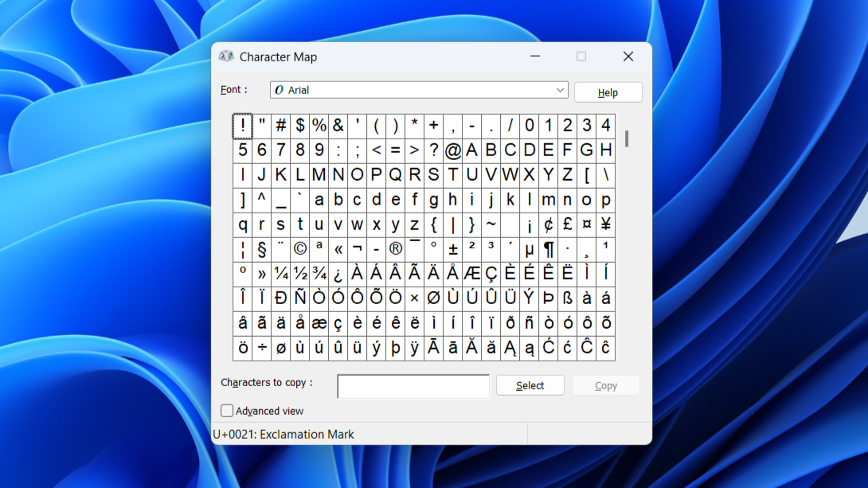The image size is (868, 488).
Task: Click the dollar sign character
Action: [x=300, y=126]
